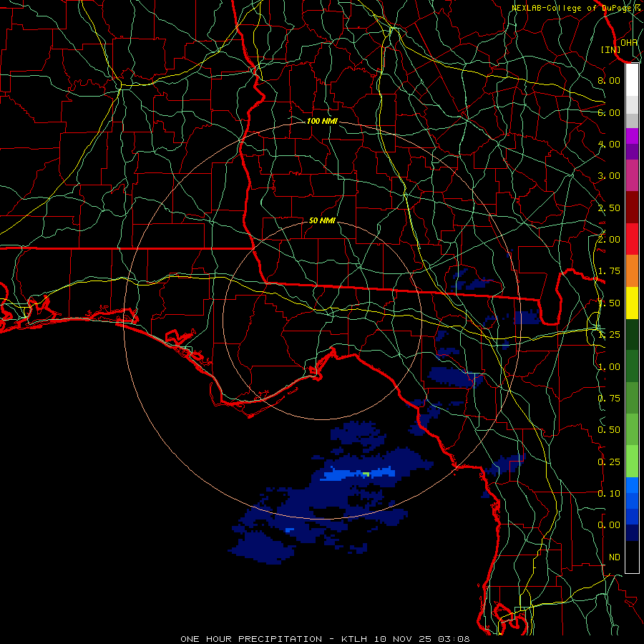Select the 0.75 legend value
The height and width of the screenshot is (644, 644).
pos(609,399)
